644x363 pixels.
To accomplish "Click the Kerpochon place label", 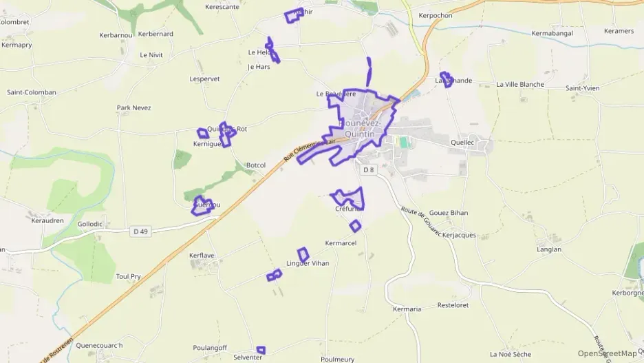I will [x=436, y=16].
